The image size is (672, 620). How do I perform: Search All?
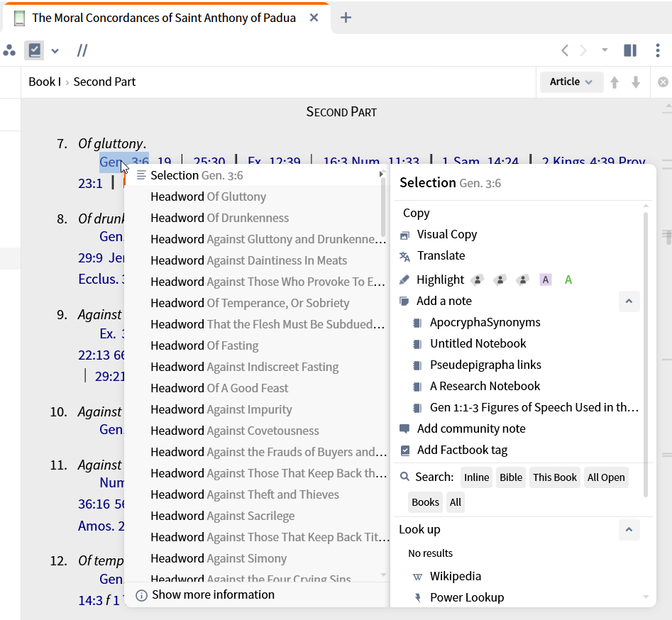point(456,502)
